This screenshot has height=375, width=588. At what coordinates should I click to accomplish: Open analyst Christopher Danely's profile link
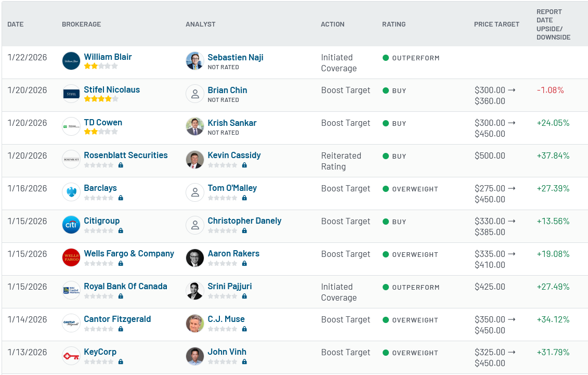[x=244, y=221]
